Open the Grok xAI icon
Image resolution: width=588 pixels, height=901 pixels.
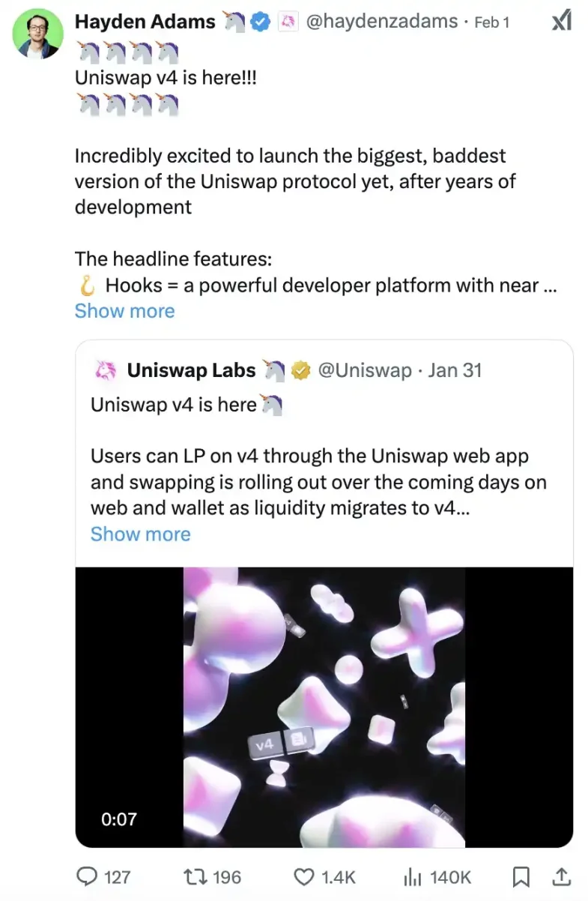pos(561,22)
